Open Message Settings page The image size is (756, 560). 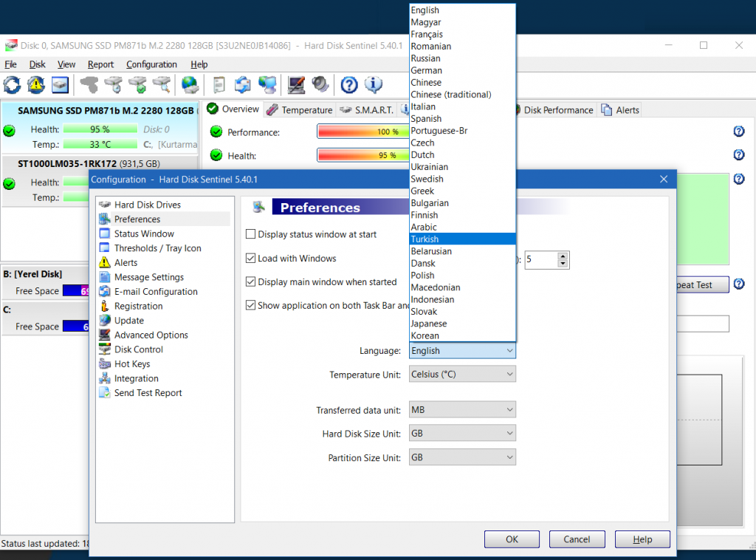(x=149, y=277)
